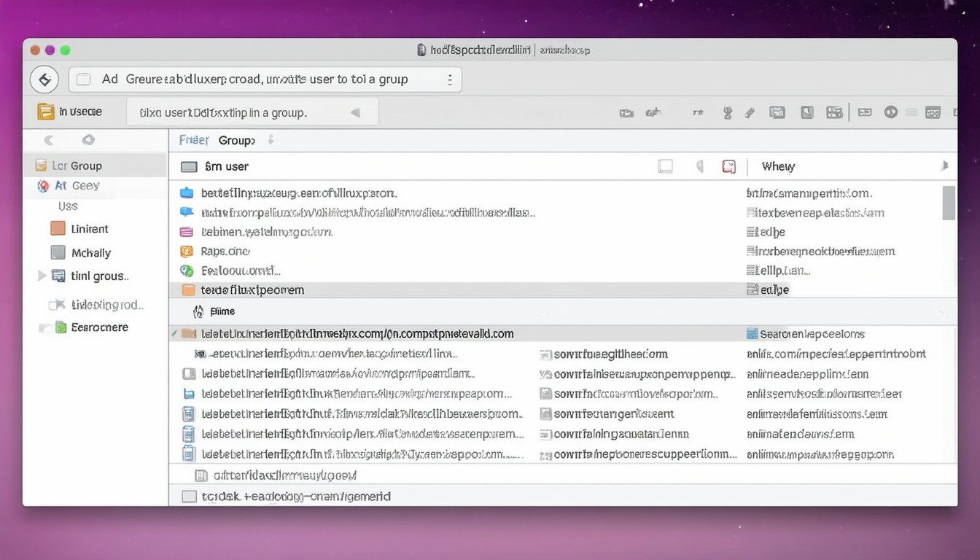Expand the "tiinl grous" sidebar tree item

click(42, 276)
